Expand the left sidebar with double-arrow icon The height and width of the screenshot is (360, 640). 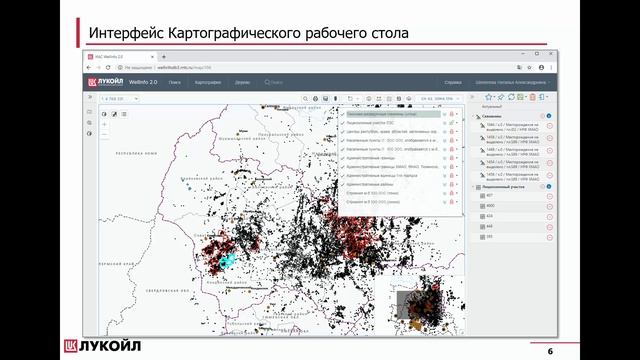coord(90,97)
